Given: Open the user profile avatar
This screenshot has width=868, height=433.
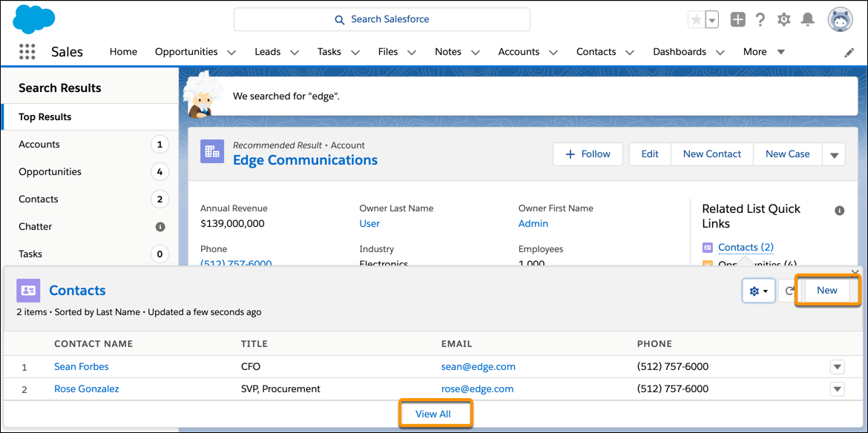Looking at the screenshot, I should click(841, 19).
